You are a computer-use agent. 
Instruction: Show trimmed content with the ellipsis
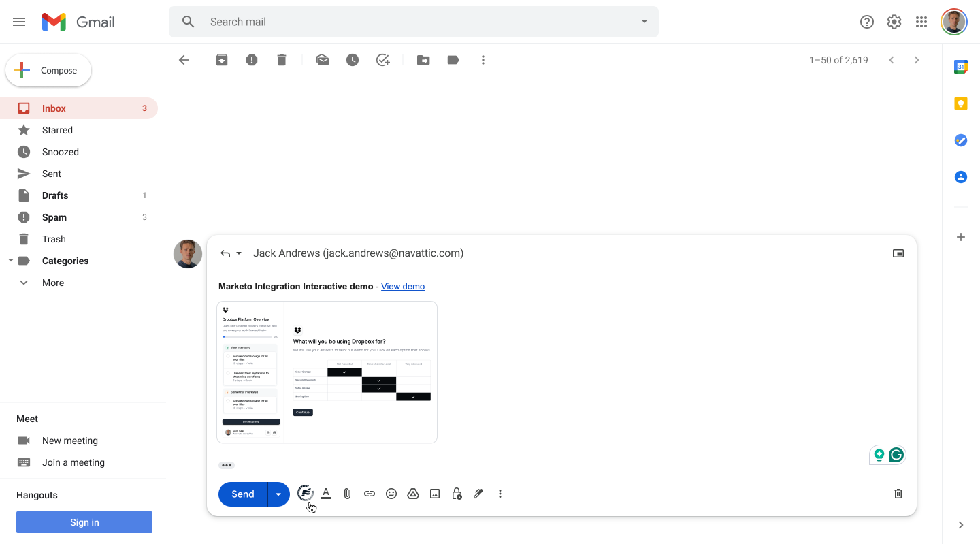point(226,464)
